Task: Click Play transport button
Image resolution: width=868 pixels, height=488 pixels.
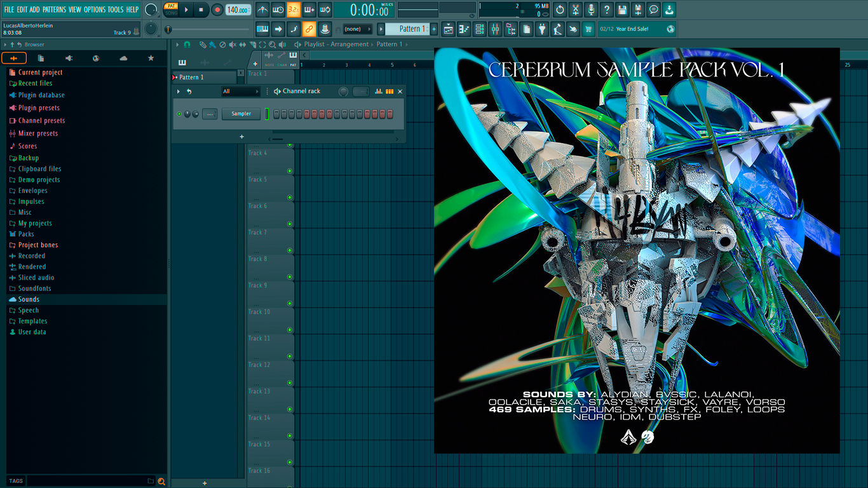Action: click(x=186, y=10)
